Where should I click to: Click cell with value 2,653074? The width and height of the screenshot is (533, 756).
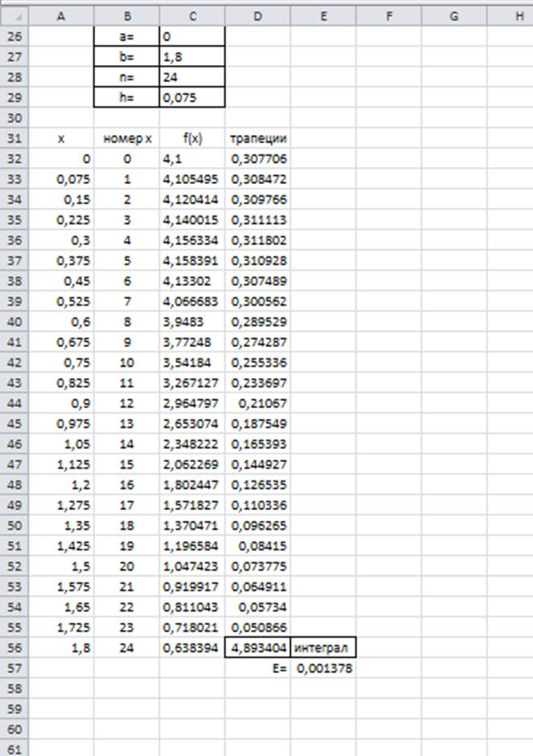192,424
